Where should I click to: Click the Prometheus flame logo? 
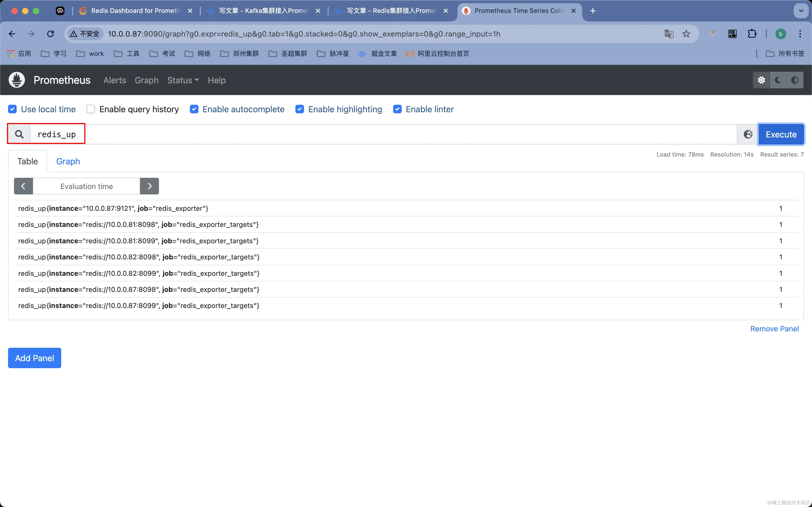coord(17,80)
